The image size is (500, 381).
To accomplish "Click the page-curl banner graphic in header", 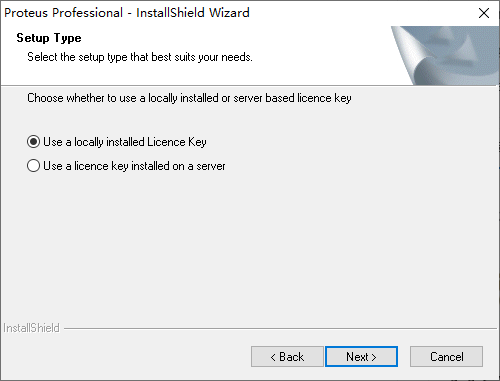I will point(445,55).
